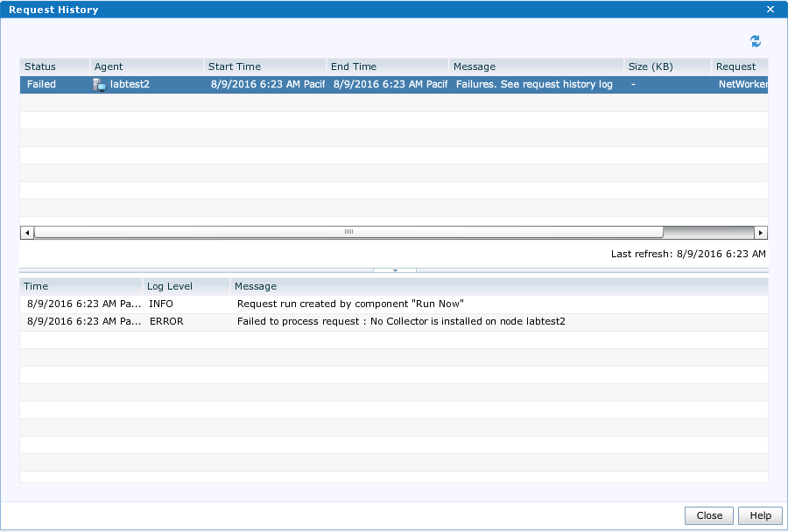Click the Close button
The image size is (788, 532).
[708, 515]
